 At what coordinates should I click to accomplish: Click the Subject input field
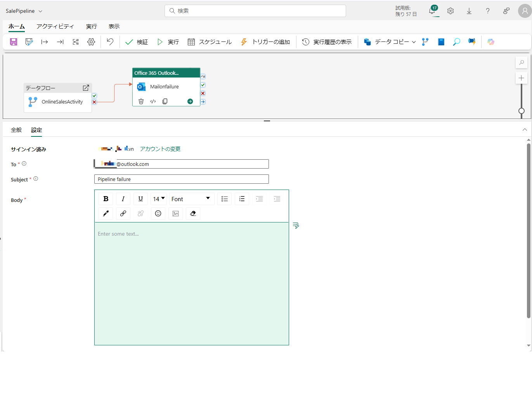point(181,179)
